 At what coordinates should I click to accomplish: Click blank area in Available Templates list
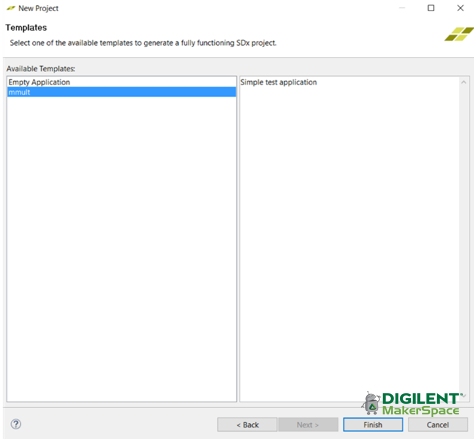tap(121, 247)
